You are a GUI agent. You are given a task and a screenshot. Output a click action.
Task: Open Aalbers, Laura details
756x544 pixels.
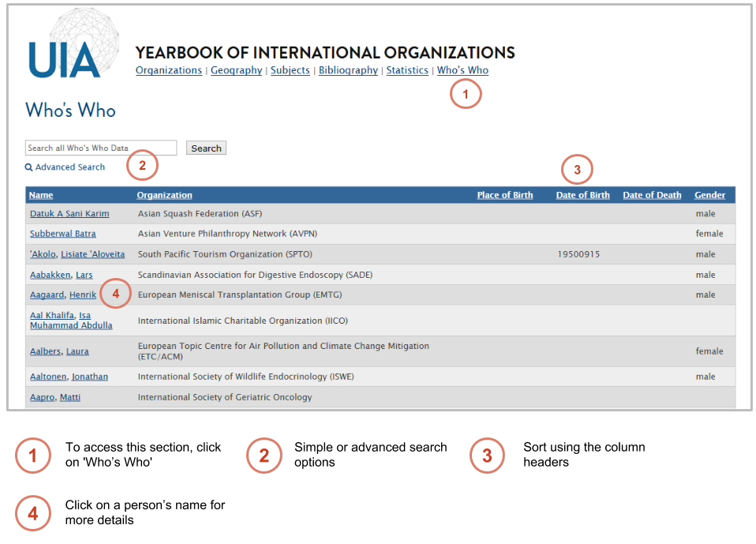tap(59, 351)
